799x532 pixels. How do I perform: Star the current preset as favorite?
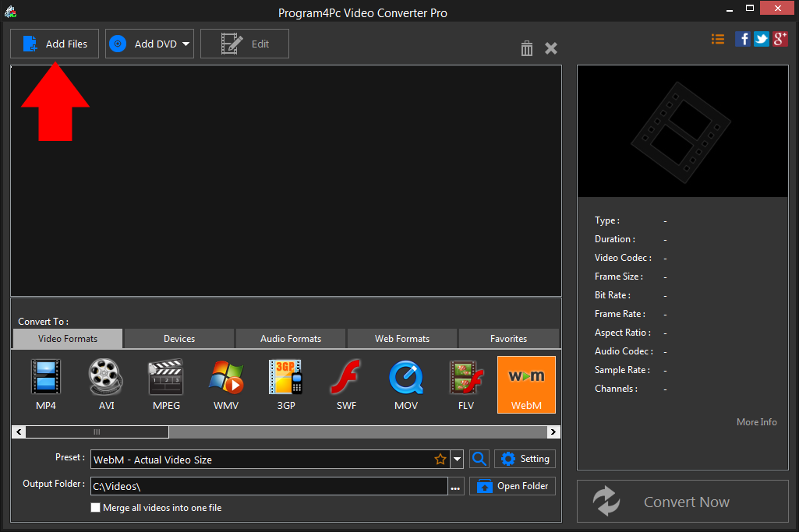(440, 459)
